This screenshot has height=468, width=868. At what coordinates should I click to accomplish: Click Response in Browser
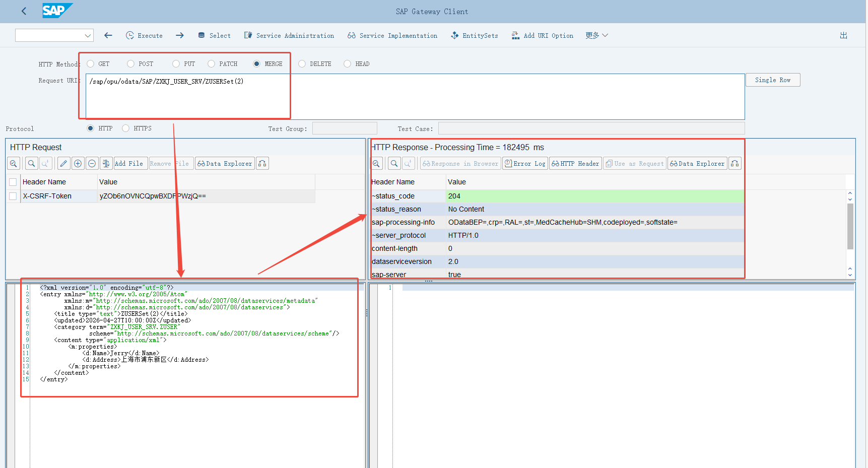[x=460, y=163]
